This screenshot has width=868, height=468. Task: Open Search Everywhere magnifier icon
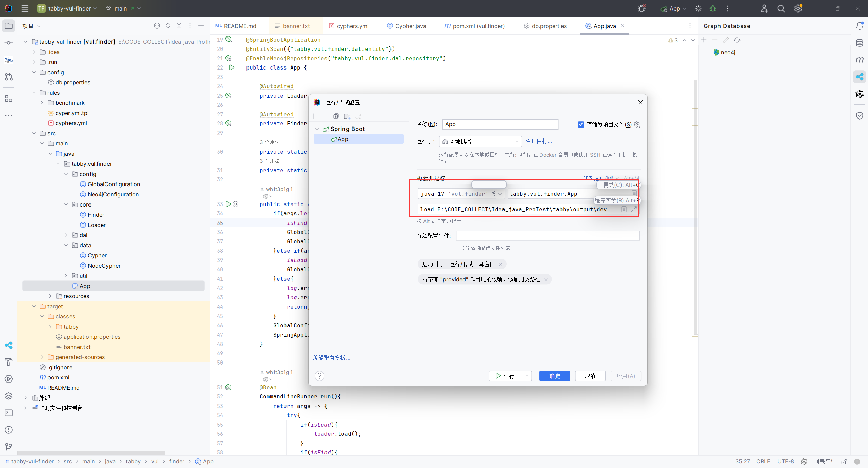click(x=781, y=8)
